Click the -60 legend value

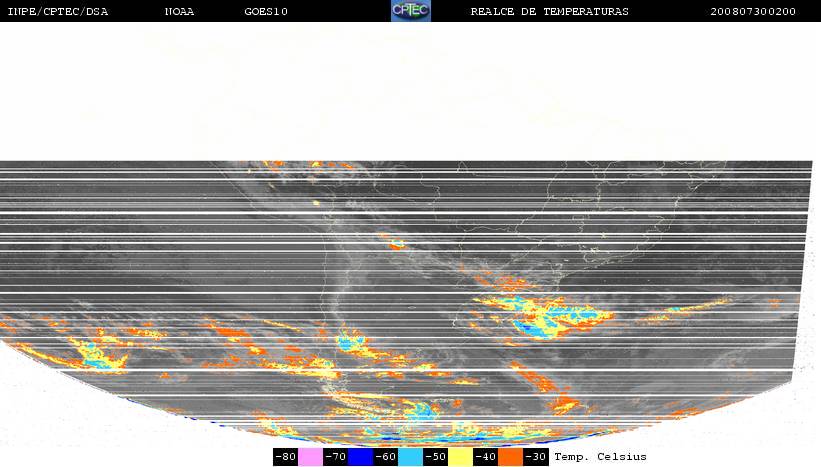(x=386, y=457)
